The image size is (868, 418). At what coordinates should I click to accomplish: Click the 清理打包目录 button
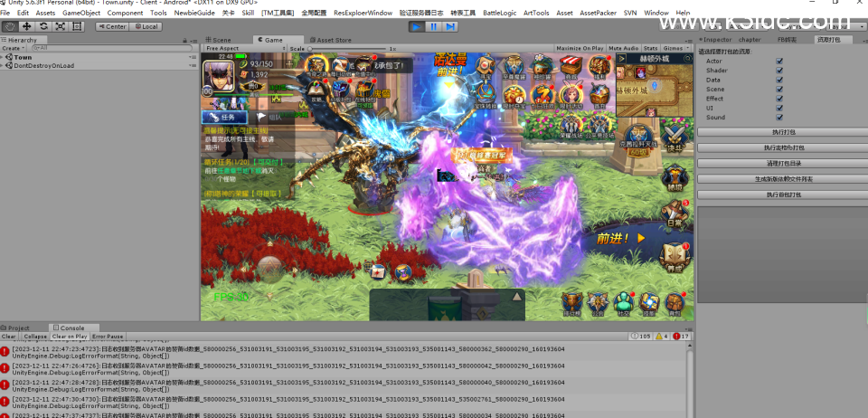pyautogui.click(x=783, y=164)
